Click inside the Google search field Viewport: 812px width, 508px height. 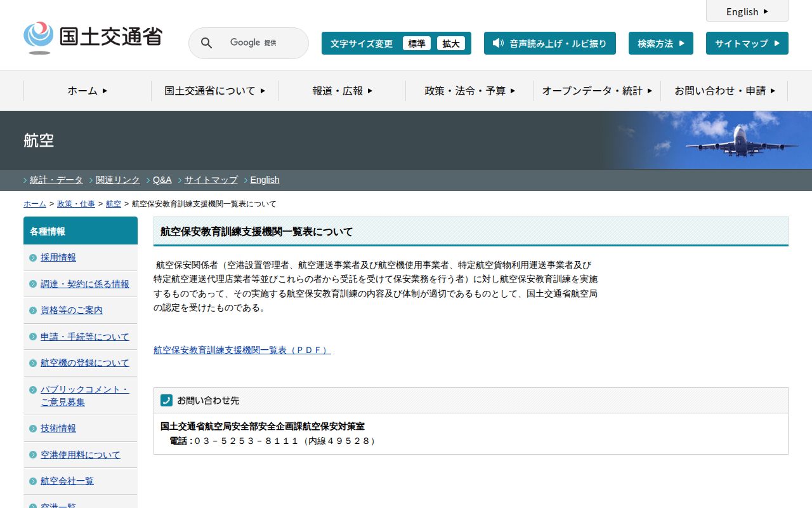click(260, 43)
